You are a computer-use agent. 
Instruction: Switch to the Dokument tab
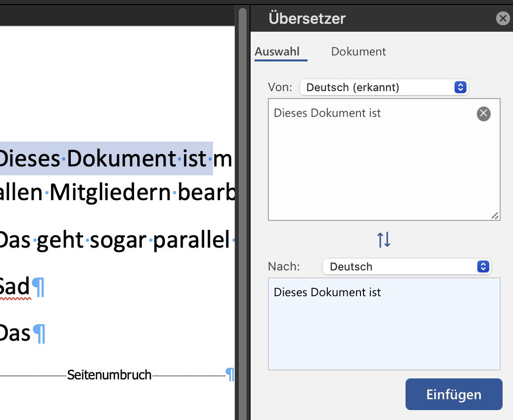(359, 52)
